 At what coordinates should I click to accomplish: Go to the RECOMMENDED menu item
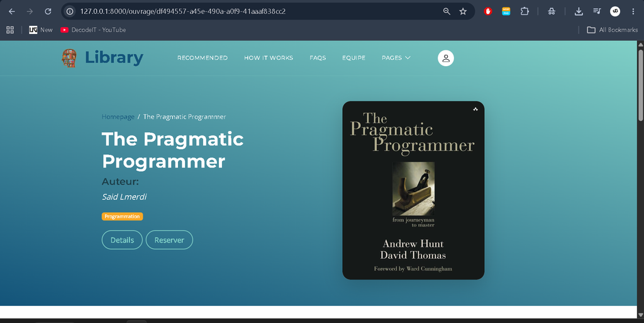pos(203,58)
